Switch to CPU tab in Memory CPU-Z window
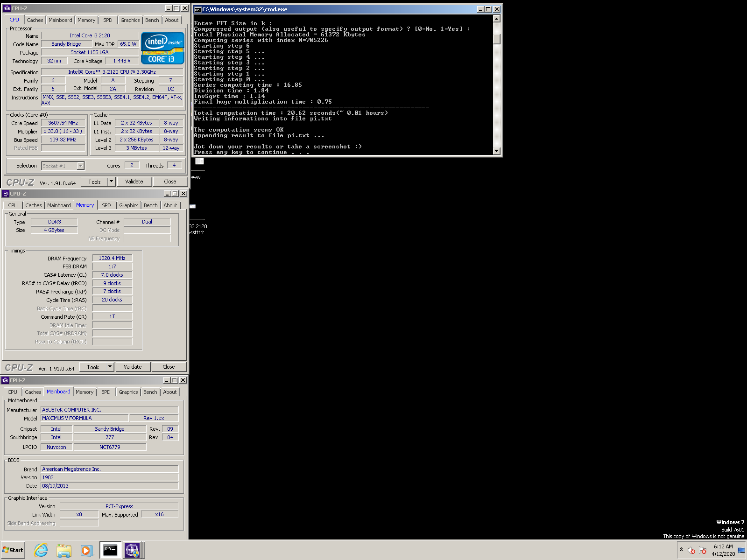The height and width of the screenshot is (560, 747). [x=13, y=205]
